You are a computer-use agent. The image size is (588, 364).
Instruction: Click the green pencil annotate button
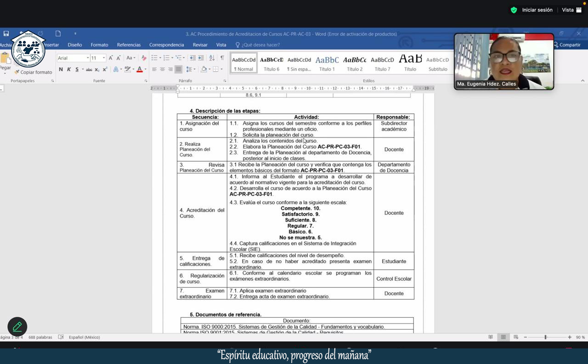click(17, 327)
